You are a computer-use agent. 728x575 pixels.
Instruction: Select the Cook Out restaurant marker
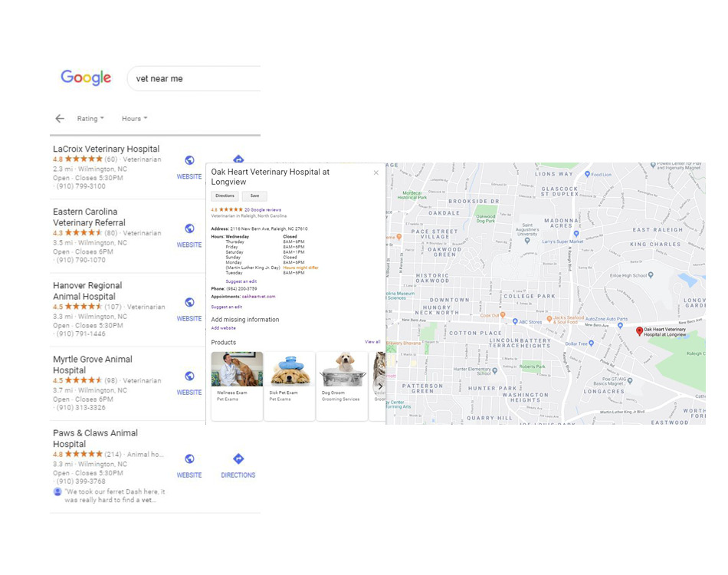[x=503, y=315]
